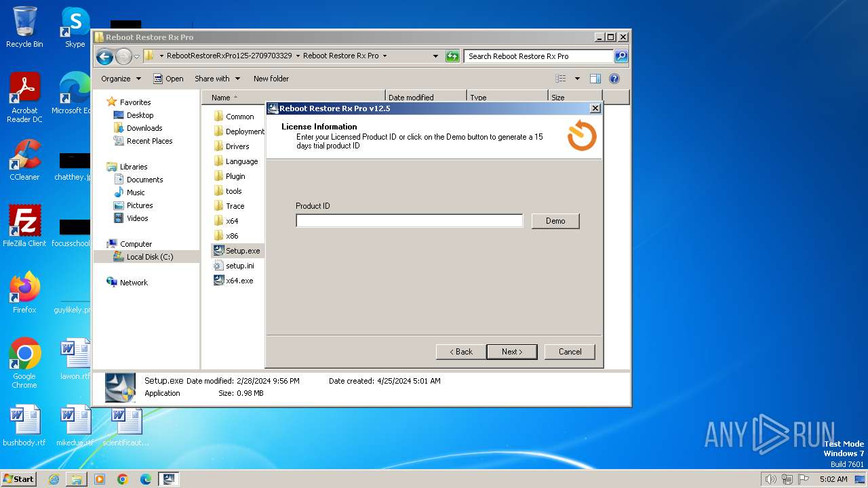Viewport: 868px width, 488px height.
Task: Cancel the Reboot Restore Rx Pro setup
Action: tap(570, 352)
